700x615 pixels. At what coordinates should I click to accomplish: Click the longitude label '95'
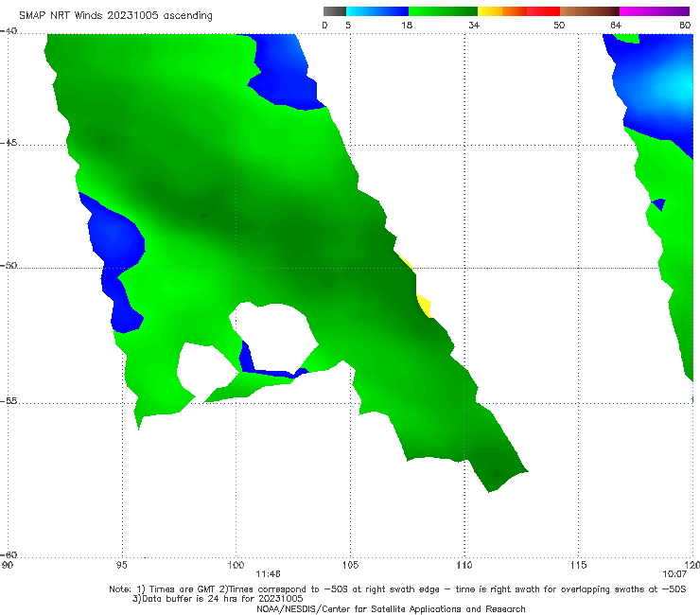pos(122,565)
